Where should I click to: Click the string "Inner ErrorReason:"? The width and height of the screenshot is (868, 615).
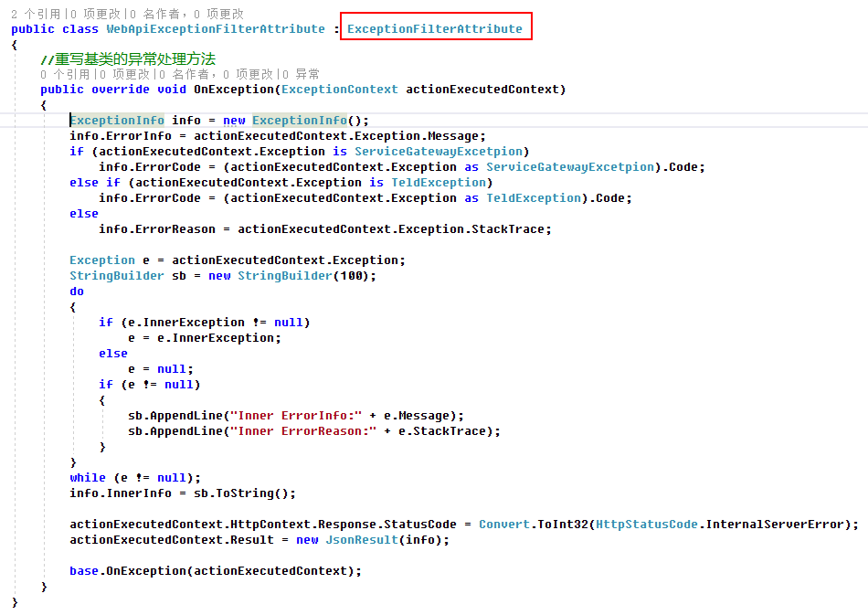302,431
